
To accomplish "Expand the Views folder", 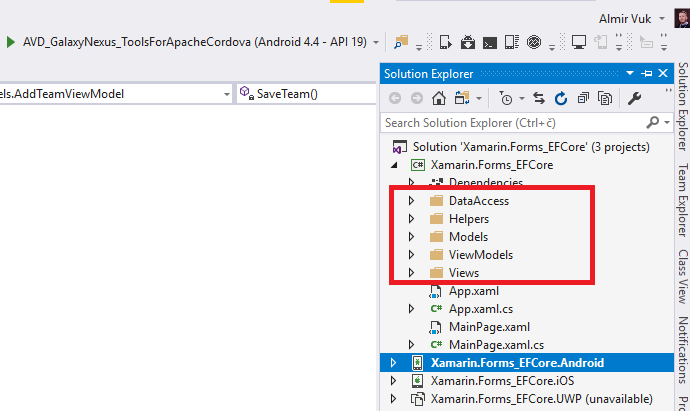I will pyautogui.click(x=411, y=273).
